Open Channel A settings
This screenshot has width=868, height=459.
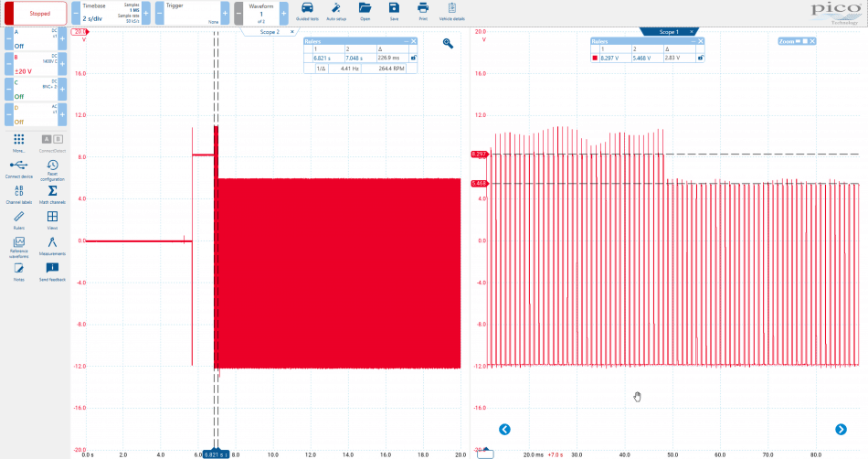pos(36,38)
